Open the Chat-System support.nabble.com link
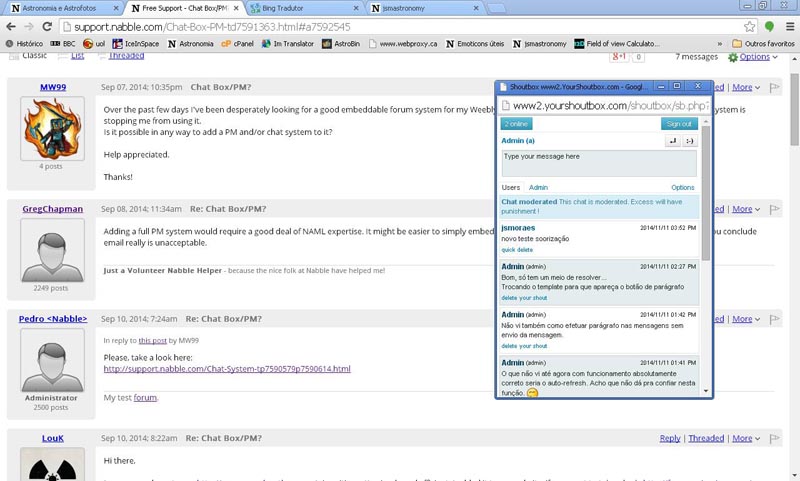Viewport: 800px width, 481px height. click(227, 369)
